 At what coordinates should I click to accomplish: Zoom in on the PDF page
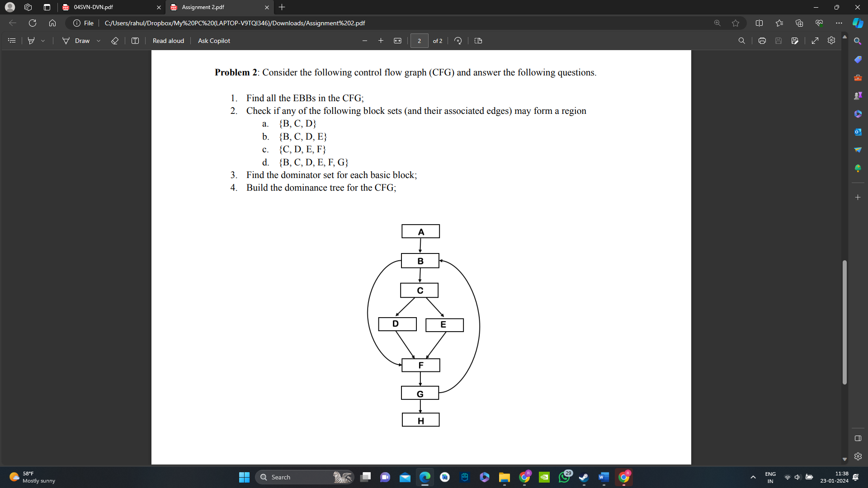[x=381, y=41]
